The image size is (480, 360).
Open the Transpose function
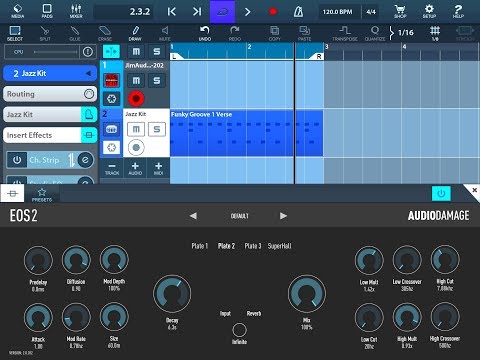pyautogui.click(x=345, y=33)
